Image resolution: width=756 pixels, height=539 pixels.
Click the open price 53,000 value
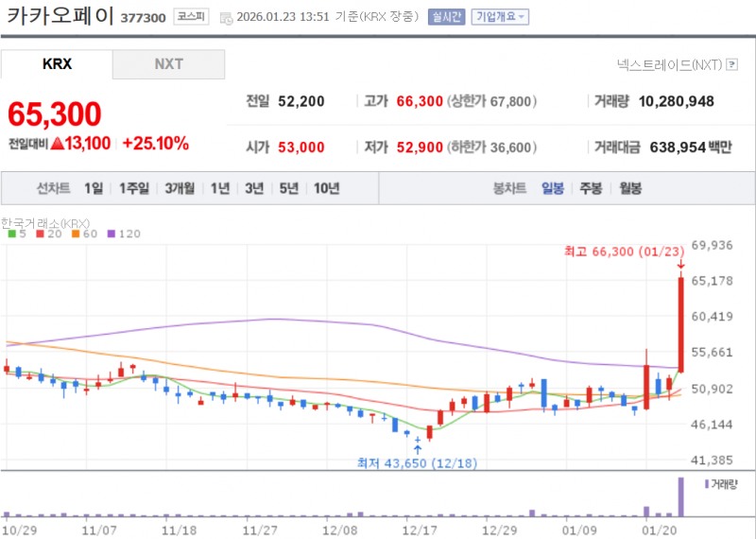coord(301,148)
